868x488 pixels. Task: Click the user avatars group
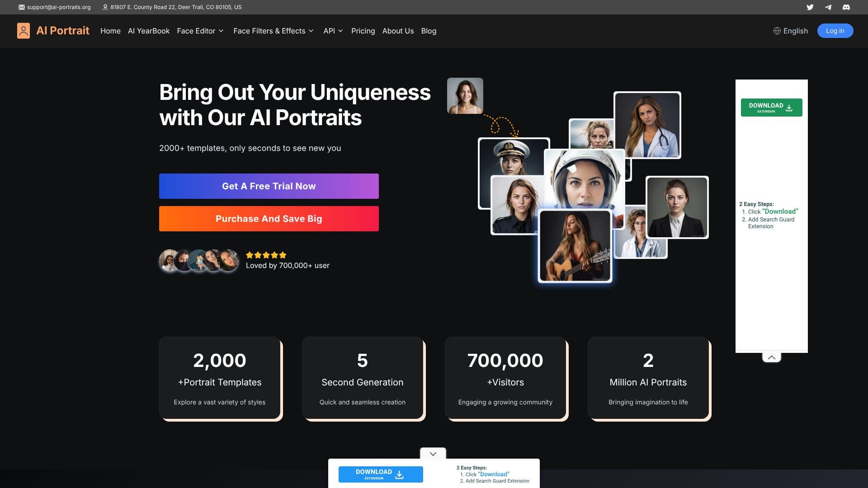tap(199, 261)
